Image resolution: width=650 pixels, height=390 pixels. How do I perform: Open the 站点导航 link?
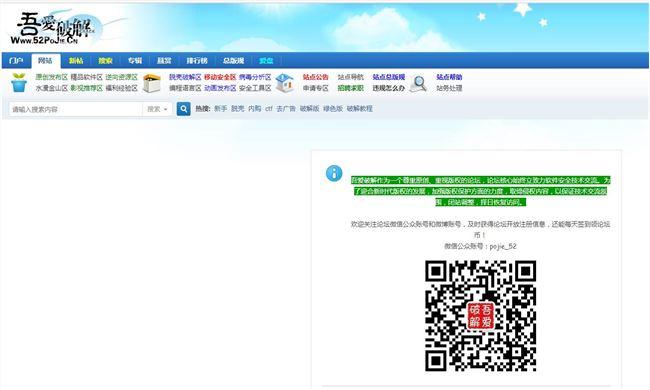click(351, 77)
